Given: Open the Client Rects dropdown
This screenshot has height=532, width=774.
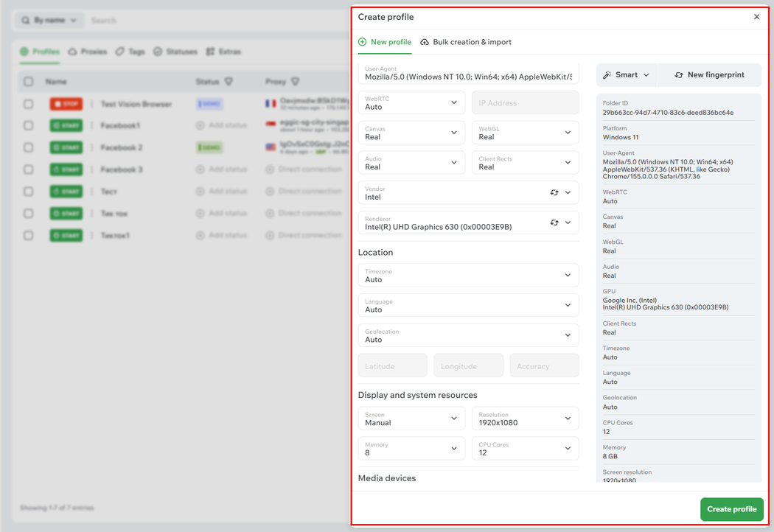Looking at the screenshot, I should click(x=525, y=163).
